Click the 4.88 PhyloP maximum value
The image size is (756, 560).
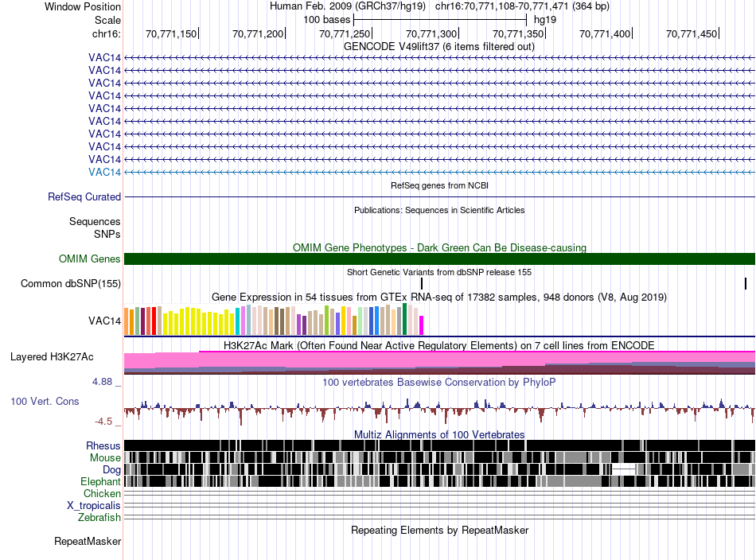coord(103,382)
